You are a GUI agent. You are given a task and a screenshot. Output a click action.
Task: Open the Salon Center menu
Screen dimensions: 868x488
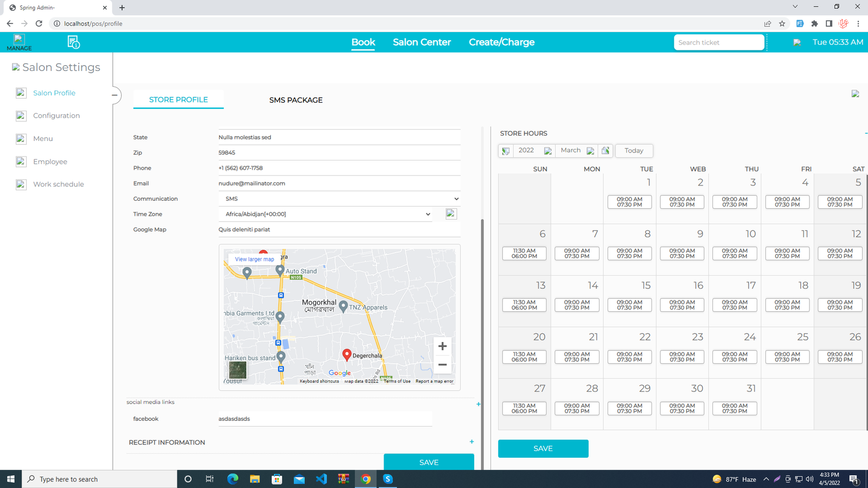[422, 42]
